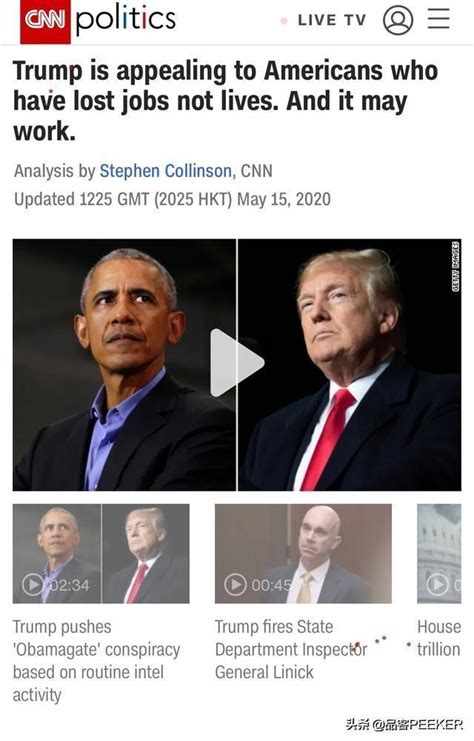Select the Capitol building thumbnail
The width and height of the screenshot is (474, 741).
pyautogui.click(x=439, y=553)
